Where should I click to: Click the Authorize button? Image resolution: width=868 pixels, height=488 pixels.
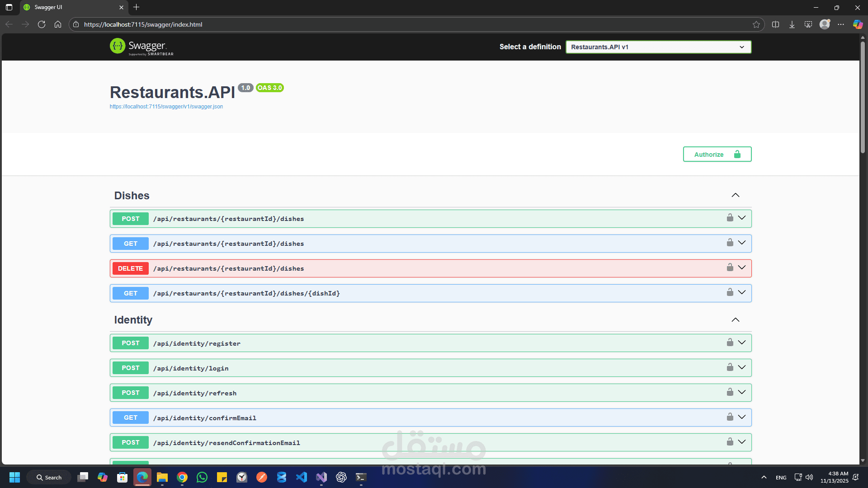point(717,154)
